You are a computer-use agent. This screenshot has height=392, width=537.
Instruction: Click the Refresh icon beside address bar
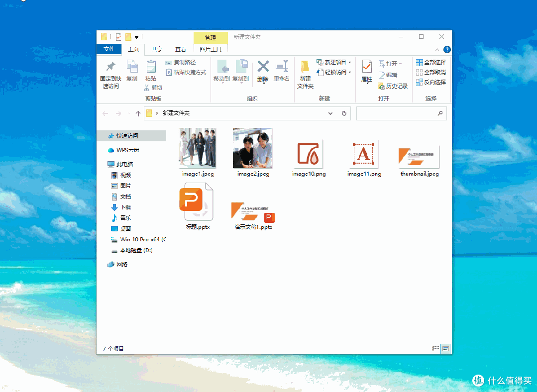[344, 113]
